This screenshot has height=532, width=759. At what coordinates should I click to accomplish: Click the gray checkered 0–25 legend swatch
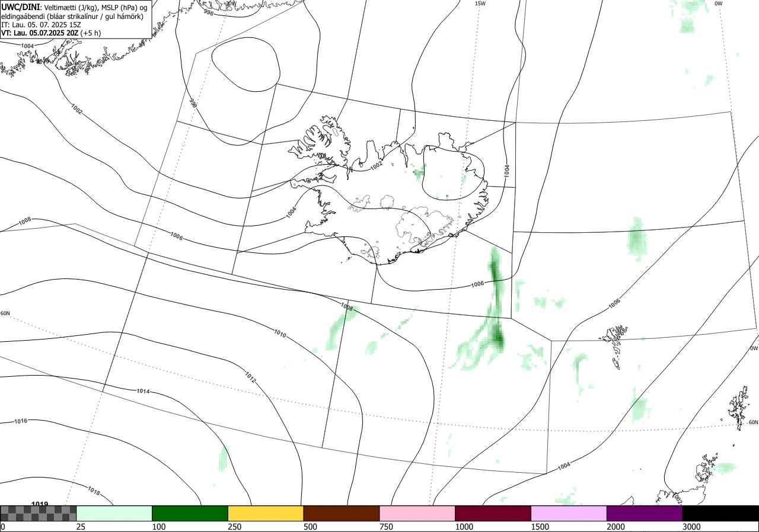click(39, 513)
